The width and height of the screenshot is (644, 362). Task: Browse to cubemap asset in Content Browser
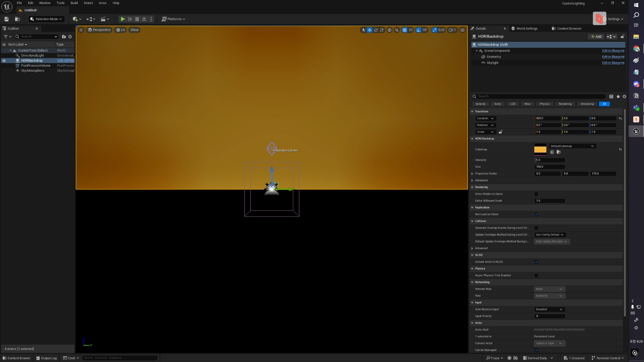point(558,152)
